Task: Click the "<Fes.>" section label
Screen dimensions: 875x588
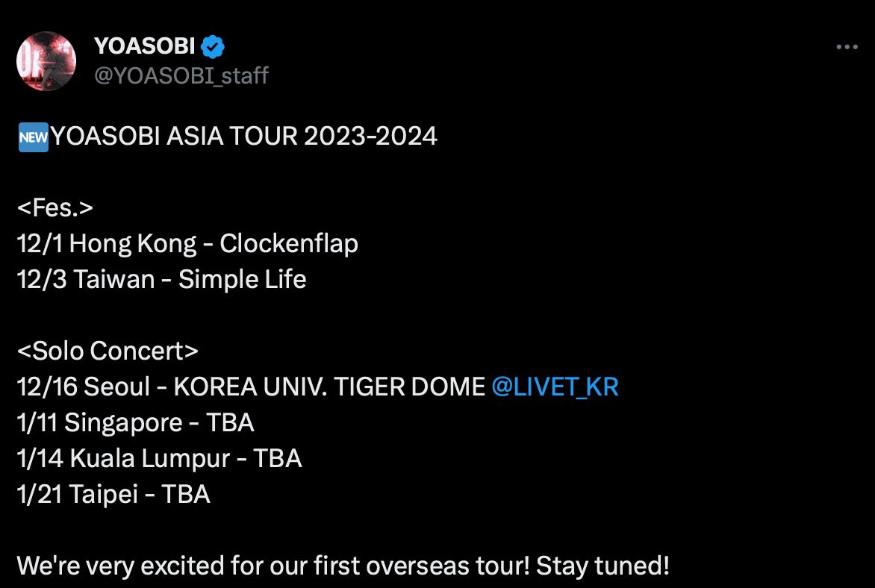Action: tap(55, 207)
